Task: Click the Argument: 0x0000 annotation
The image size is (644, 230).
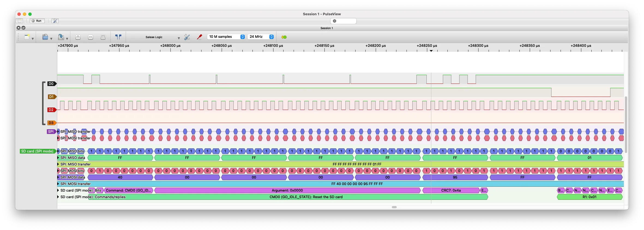Action: point(287,190)
